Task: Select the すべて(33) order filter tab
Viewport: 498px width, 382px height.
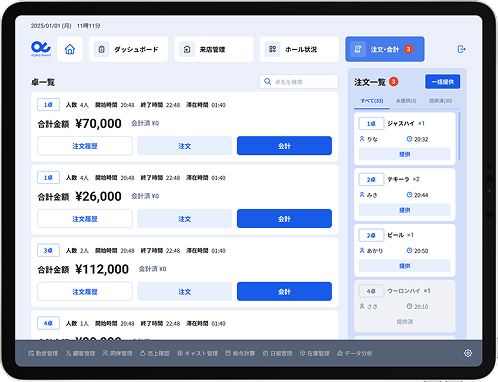Action: pos(372,101)
